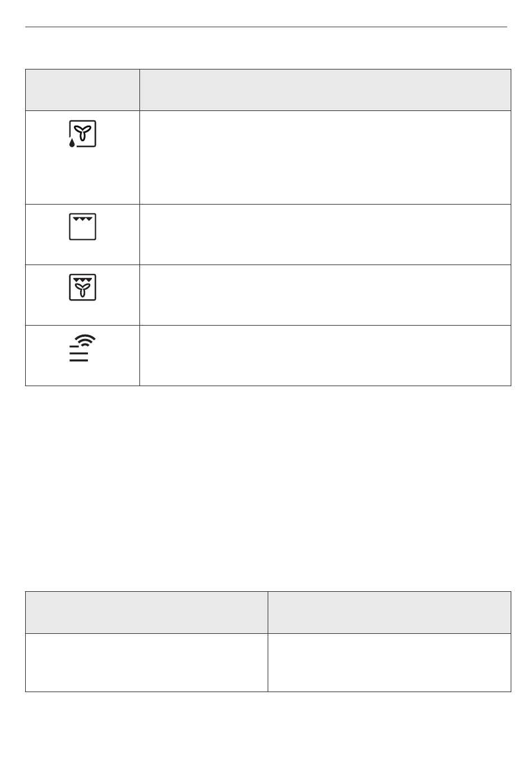The width and height of the screenshot is (532, 770).
Task: Click the horizontal rule at the page top
Action: pyautogui.click(x=266, y=27)
